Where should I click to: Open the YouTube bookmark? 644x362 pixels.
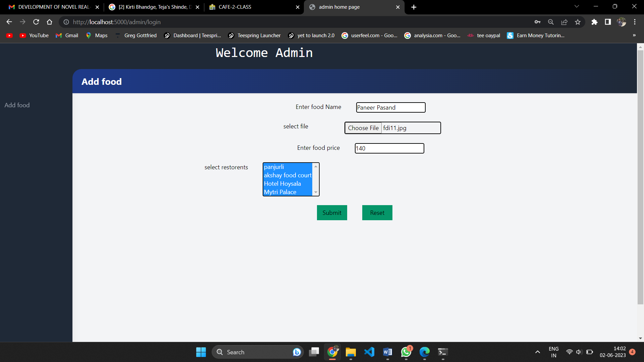click(x=34, y=35)
